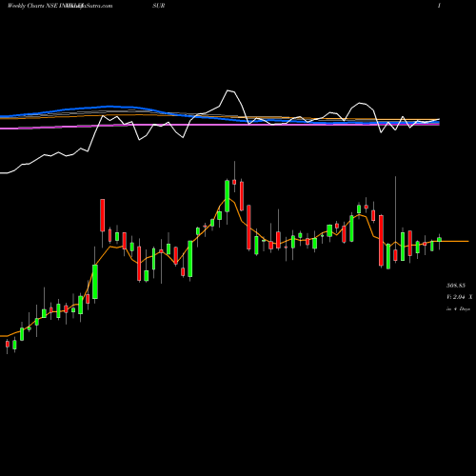The width and height of the screenshot is (476, 476).
Task: Click the first red candle at the chart's left
Action: pos(8,344)
